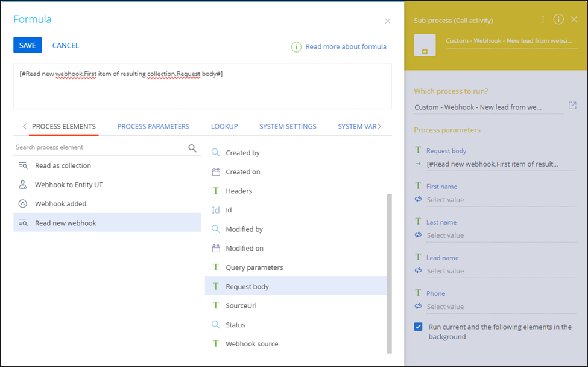
Task: Cancel the formula editing
Action: pyautogui.click(x=66, y=45)
